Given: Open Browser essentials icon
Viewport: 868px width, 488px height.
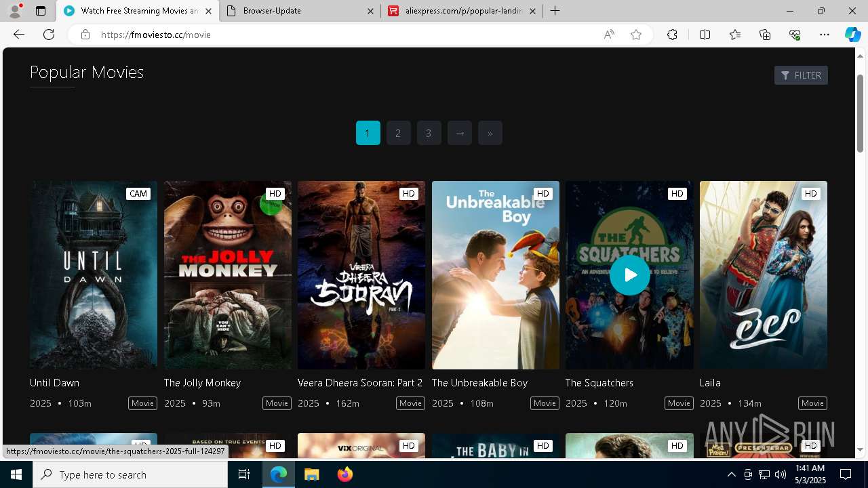Looking at the screenshot, I should [795, 35].
